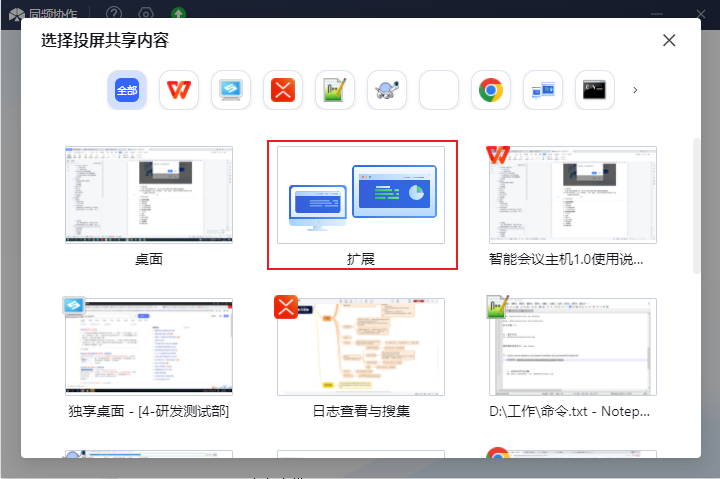Filter by the command prompt icon
Viewport: 720px width, 479px height.
tap(595, 90)
